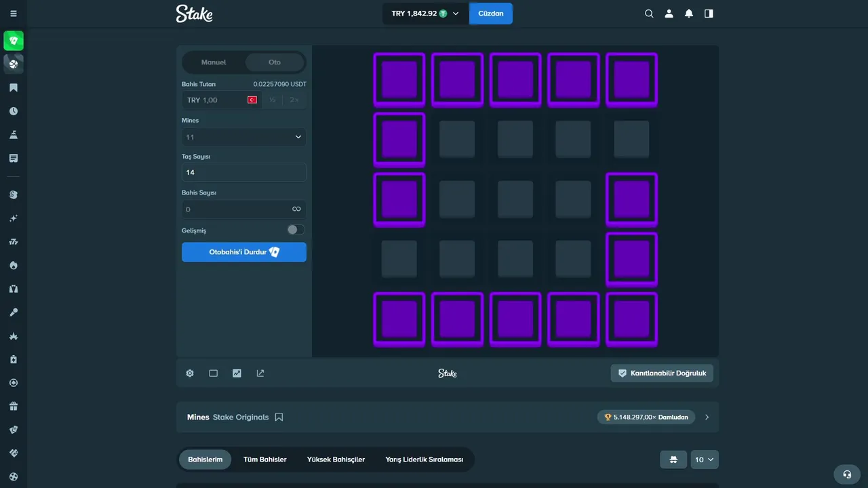
Task: Select the Bahislerim tab
Action: [205, 460]
